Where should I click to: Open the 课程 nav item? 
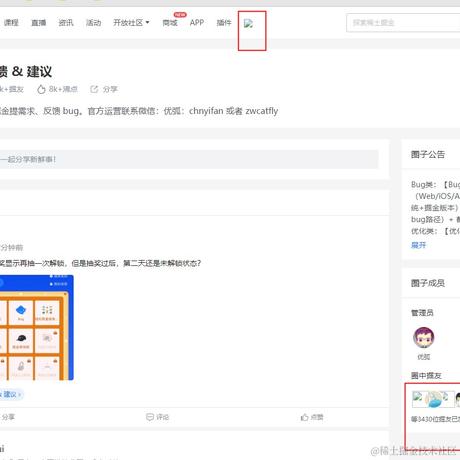(x=11, y=23)
